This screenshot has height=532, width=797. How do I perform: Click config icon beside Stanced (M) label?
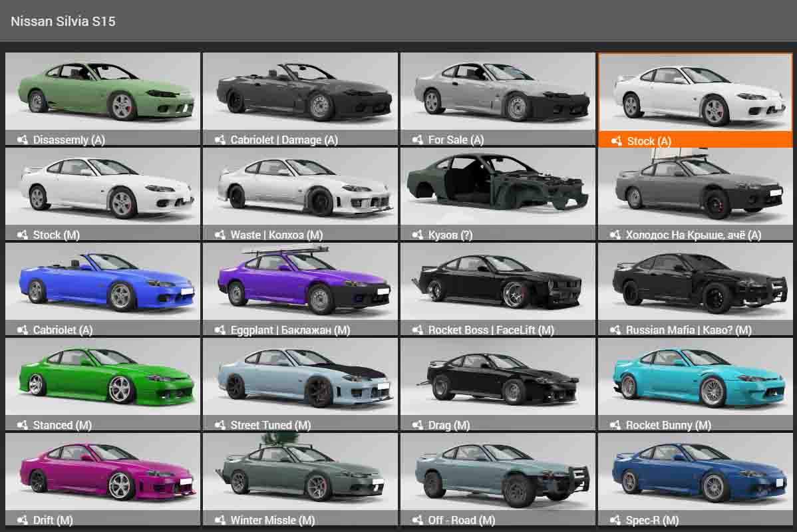click(22, 425)
